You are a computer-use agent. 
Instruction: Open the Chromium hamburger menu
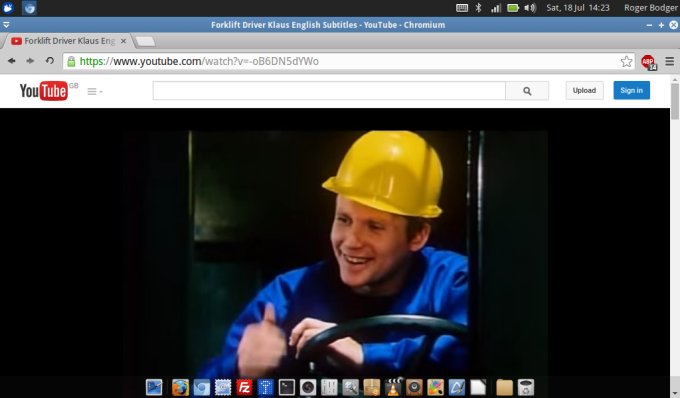pyautogui.click(x=670, y=62)
